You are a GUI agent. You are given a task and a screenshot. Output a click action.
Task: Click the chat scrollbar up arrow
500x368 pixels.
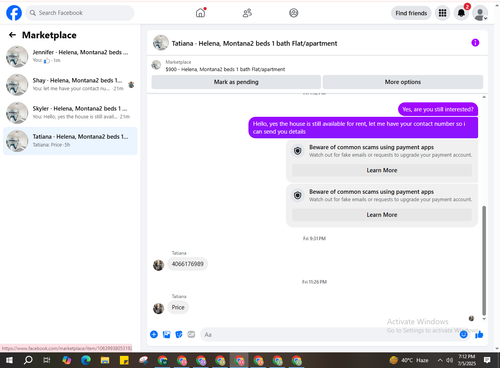coord(484,97)
